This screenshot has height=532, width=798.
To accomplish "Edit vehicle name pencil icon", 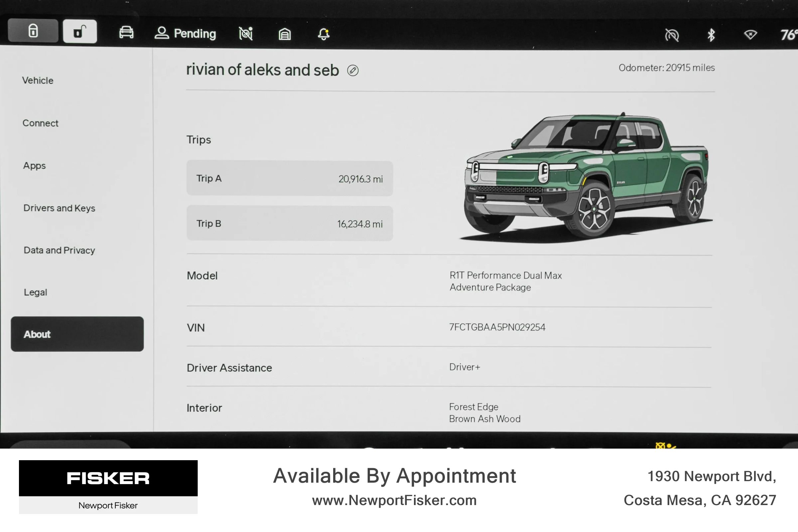I will pyautogui.click(x=353, y=70).
